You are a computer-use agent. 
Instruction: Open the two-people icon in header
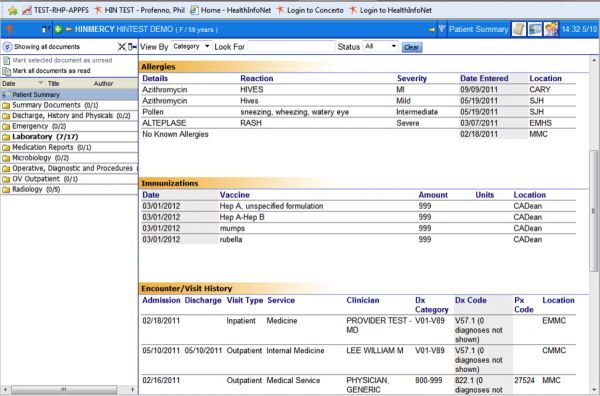click(551, 29)
